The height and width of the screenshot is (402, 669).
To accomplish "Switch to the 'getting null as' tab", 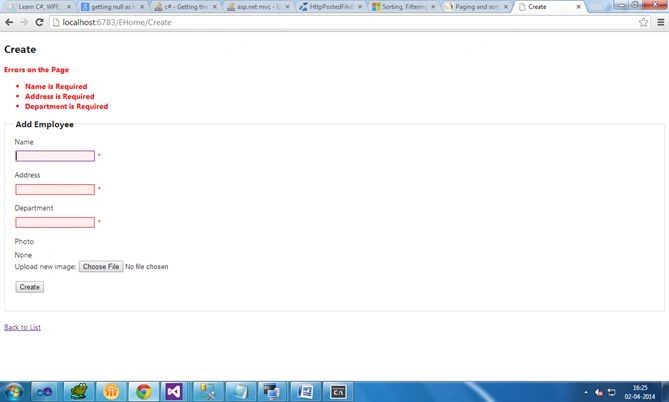I will [x=112, y=7].
